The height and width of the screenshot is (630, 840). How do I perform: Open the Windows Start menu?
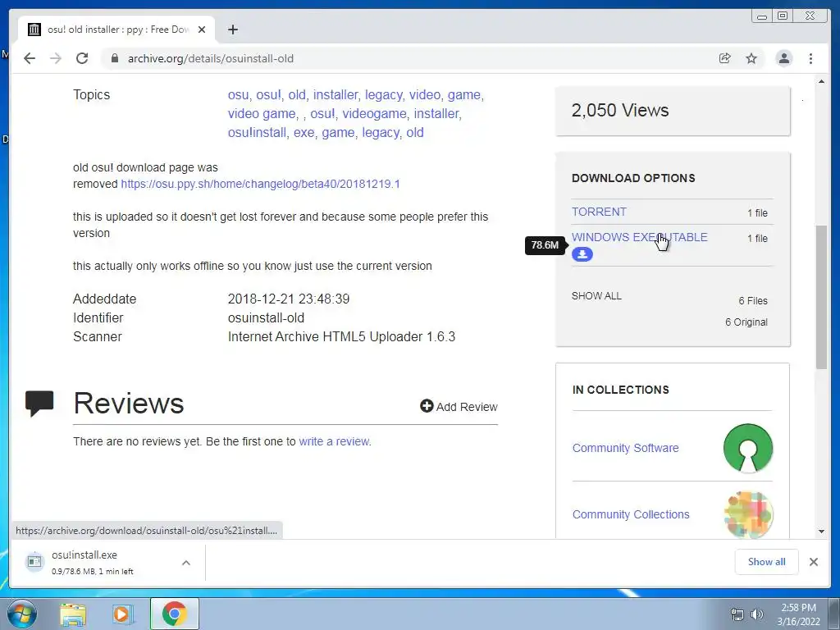pyautogui.click(x=21, y=614)
